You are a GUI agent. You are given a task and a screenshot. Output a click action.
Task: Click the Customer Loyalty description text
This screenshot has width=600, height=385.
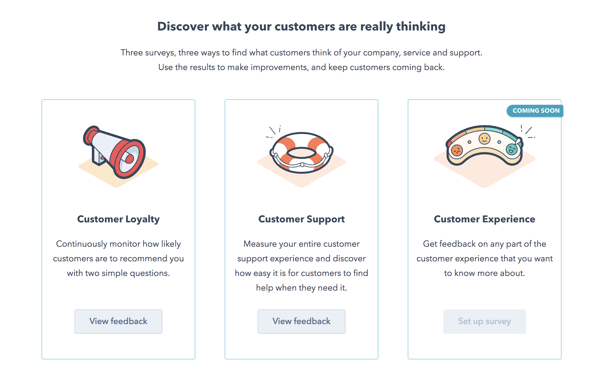tap(118, 258)
